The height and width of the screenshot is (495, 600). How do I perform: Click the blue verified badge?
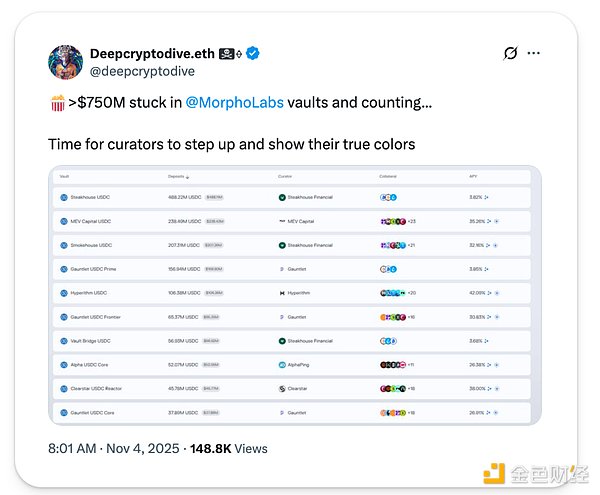[x=256, y=53]
